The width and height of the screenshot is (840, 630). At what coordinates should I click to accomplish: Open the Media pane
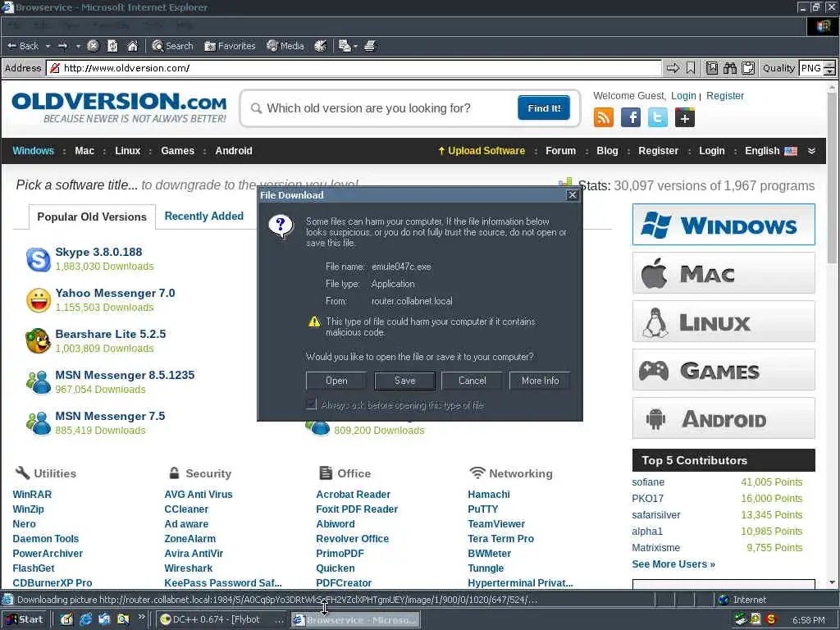[285, 46]
